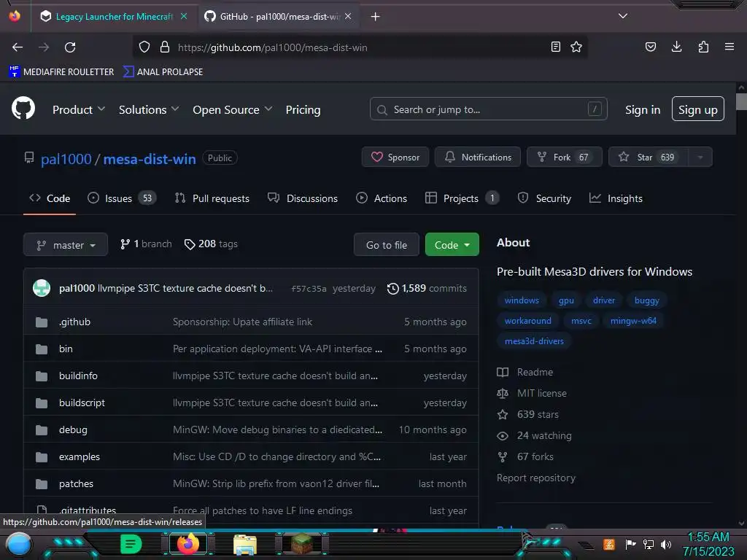Click the Report repository link
This screenshot has height=560, width=747.
pos(536,478)
